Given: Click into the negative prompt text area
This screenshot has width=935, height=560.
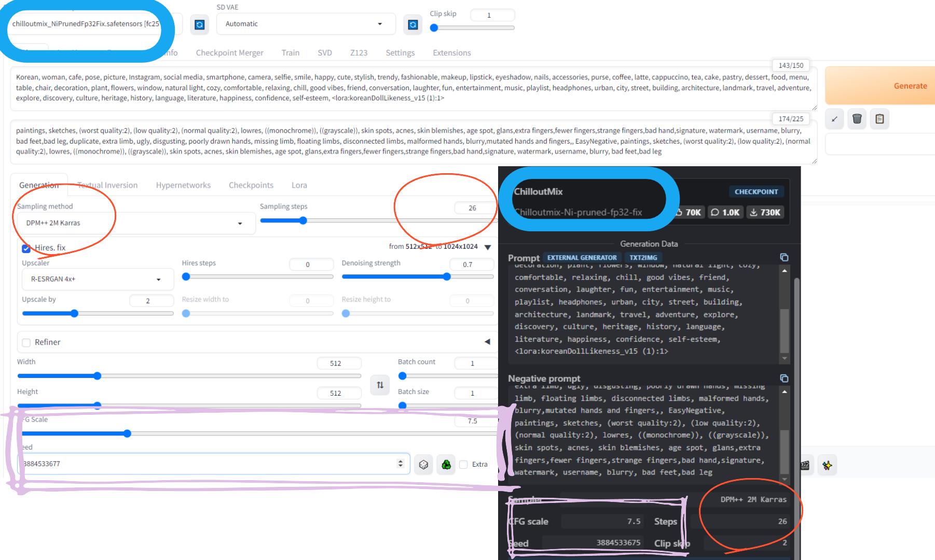Looking at the screenshot, I should [x=414, y=142].
